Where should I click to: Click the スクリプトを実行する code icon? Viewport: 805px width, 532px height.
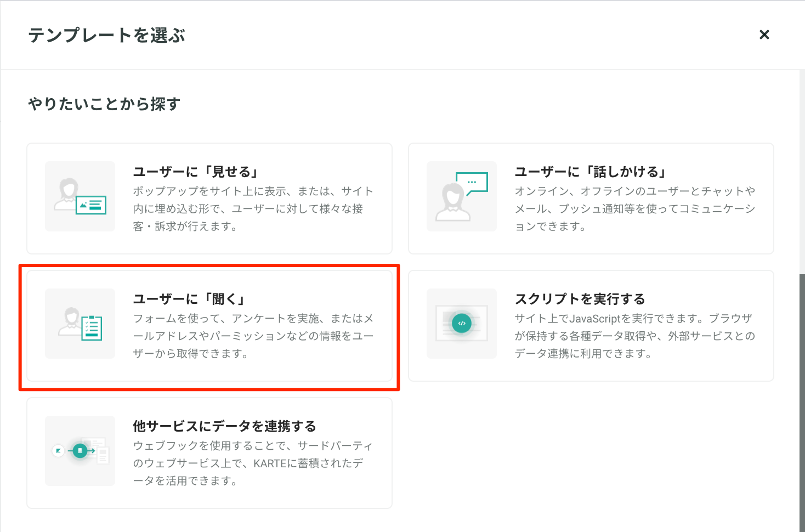coord(462,324)
